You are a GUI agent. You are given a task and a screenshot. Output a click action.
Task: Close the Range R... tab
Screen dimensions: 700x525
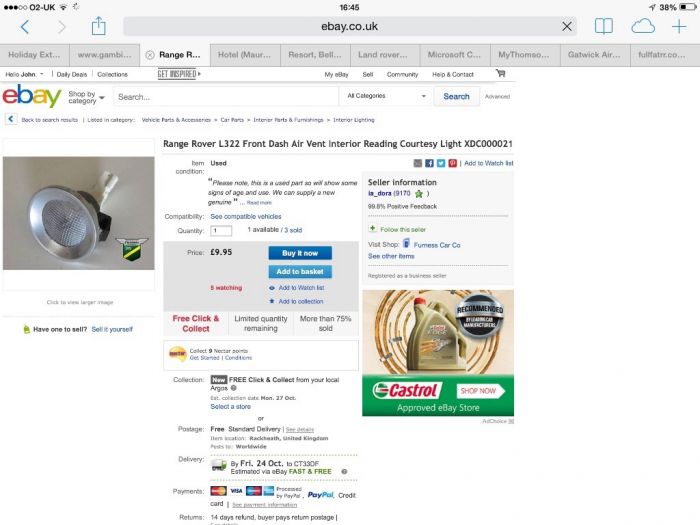coord(150,55)
